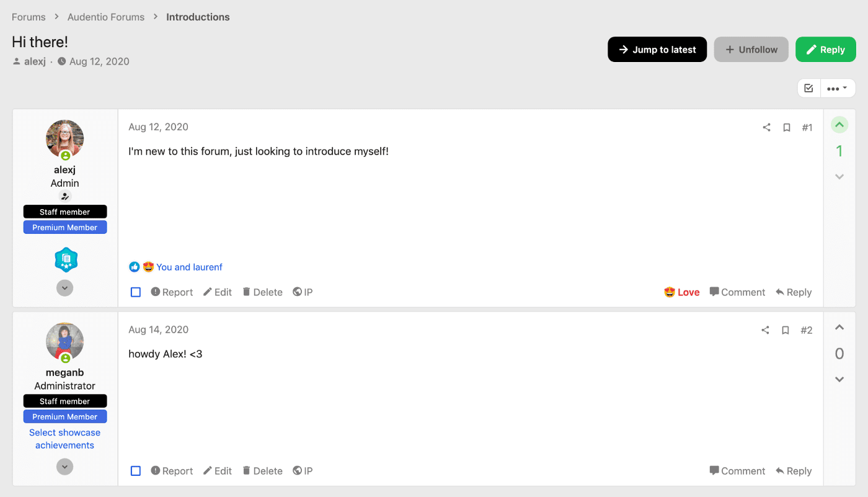Toggle thread inline moderation select-all checkbox
The width and height of the screenshot is (868, 497).
pos(808,88)
